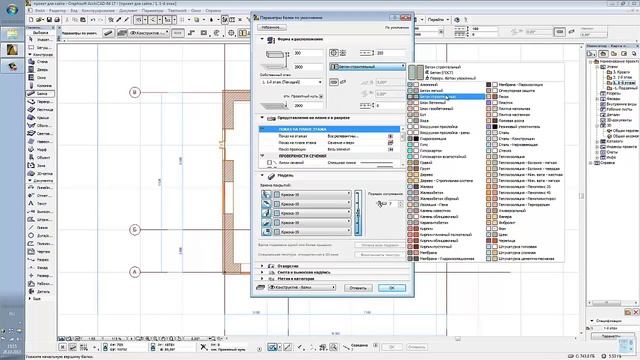Choose Гидроизоляция from the material list

446,139
